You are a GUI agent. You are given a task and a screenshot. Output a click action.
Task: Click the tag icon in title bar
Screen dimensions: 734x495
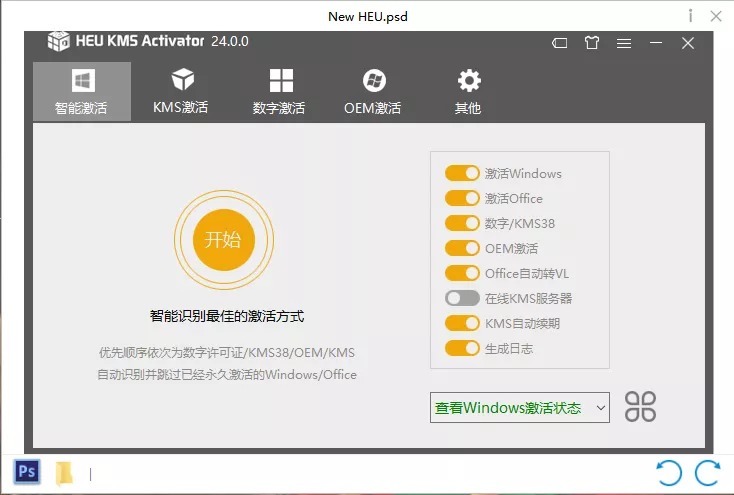pos(559,43)
